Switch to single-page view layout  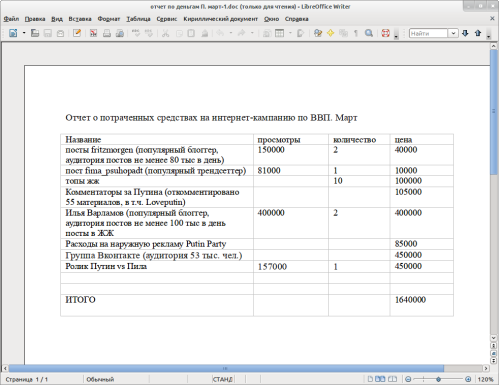(370, 379)
